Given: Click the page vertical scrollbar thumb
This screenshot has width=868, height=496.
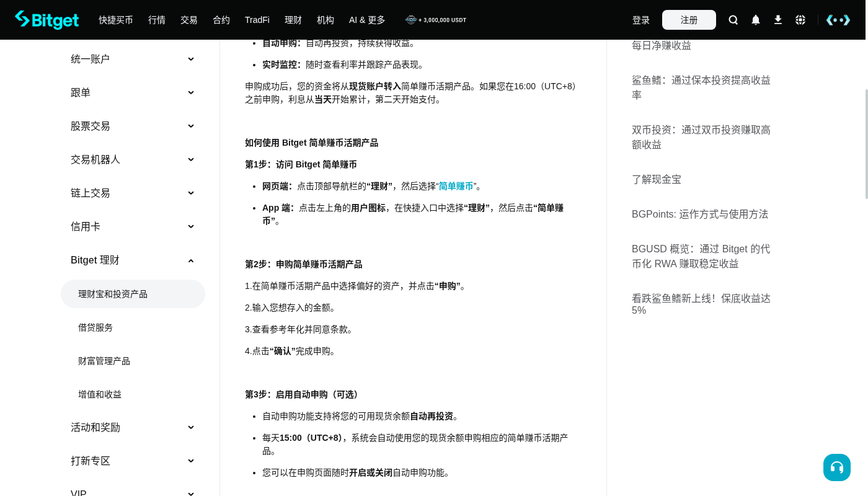Looking at the screenshot, I should (x=867, y=144).
